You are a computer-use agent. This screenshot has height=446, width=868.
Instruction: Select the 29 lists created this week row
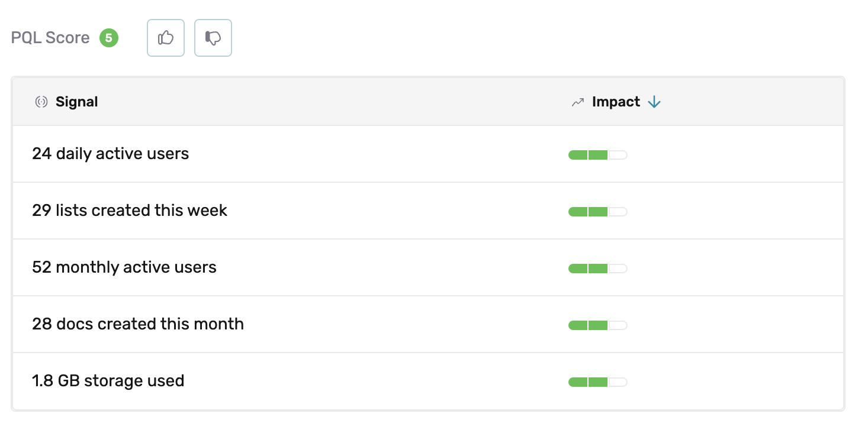[130, 211]
